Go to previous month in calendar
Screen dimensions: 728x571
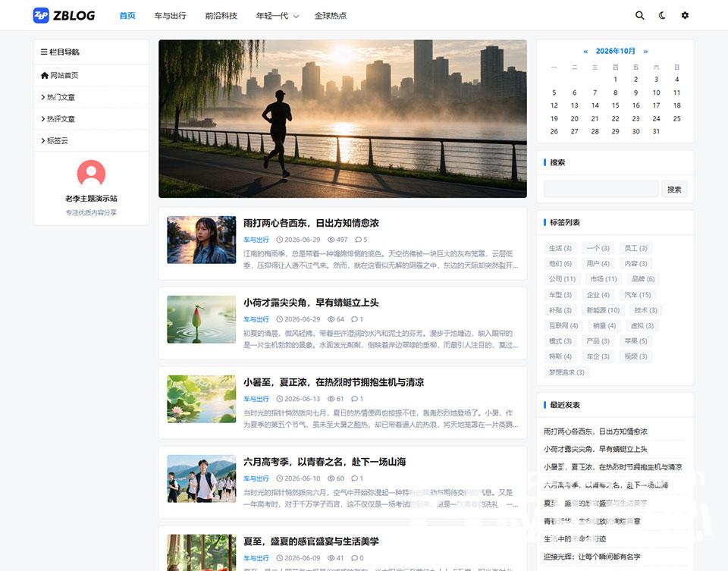[x=585, y=52]
